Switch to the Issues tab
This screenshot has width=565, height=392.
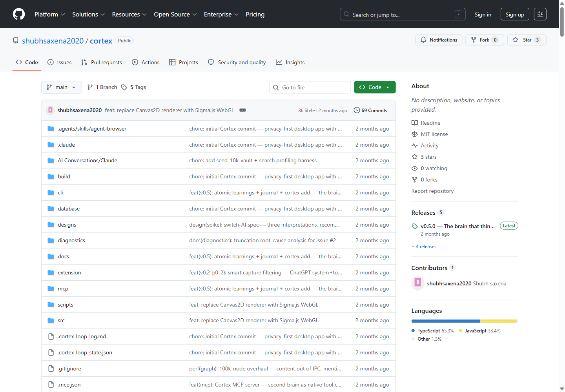click(x=60, y=62)
